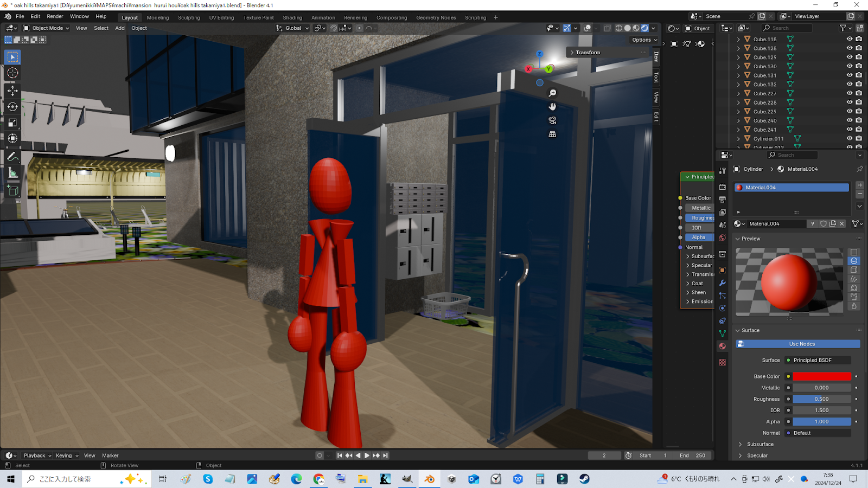Open the Render properties tab

722,187
